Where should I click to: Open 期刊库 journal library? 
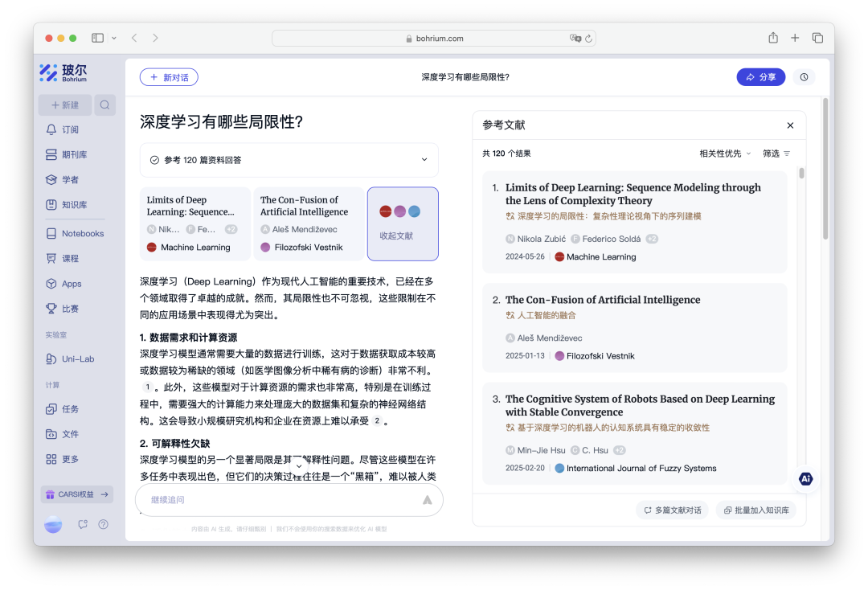pyautogui.click(x=67, y=154)
